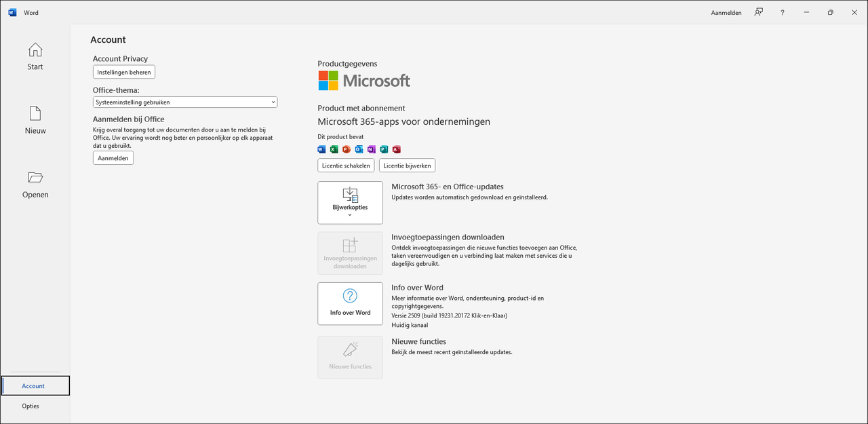The height and width of the screenshot is (424, 868).
Task: Click the Productgegevens heading
Action: tap(347, 64)
